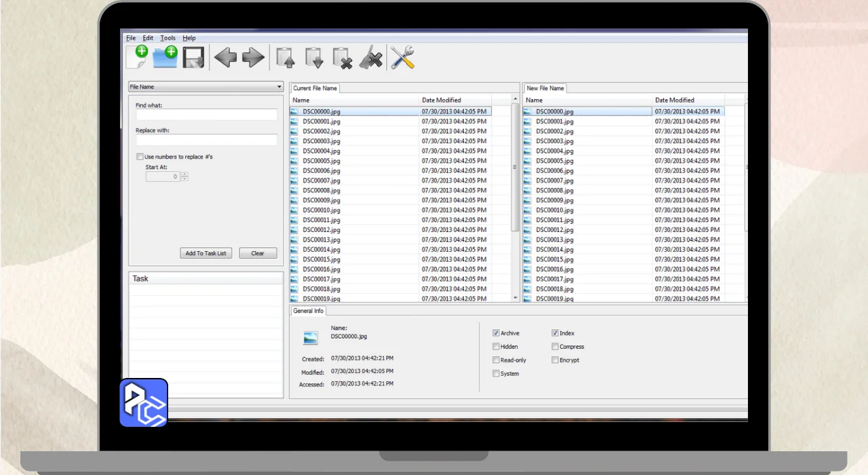Click the delete task clipboard icon
868x475 pixels.
tap(342, 58)
